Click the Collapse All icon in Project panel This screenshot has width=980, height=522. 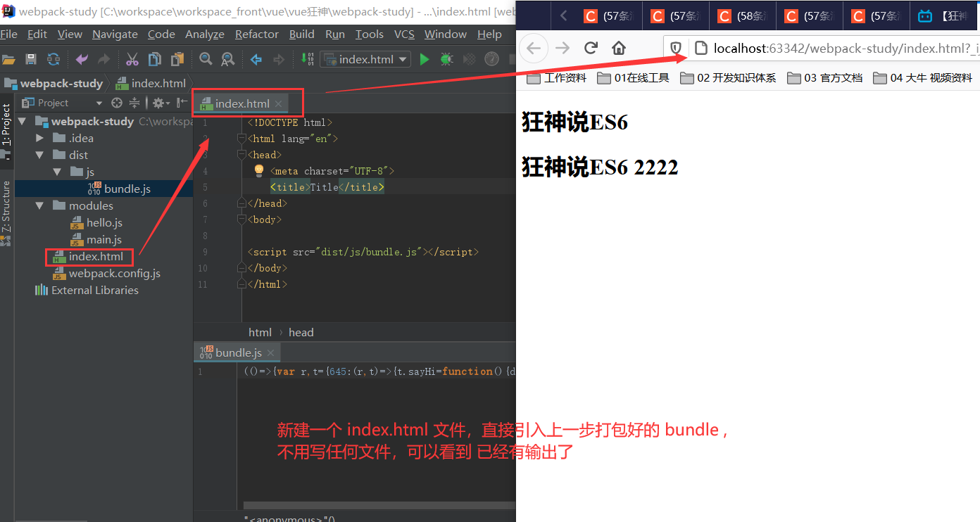tap(134, 103)
